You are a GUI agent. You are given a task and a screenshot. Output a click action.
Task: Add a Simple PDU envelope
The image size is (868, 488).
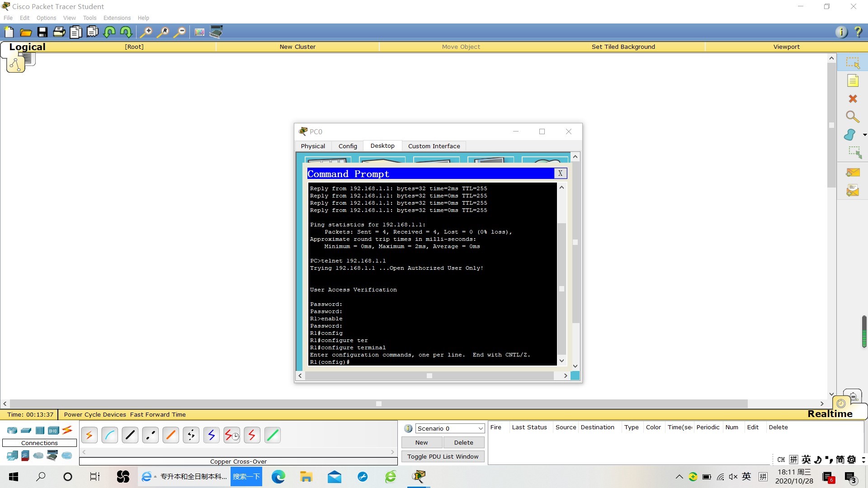click(x=853, y=172)
